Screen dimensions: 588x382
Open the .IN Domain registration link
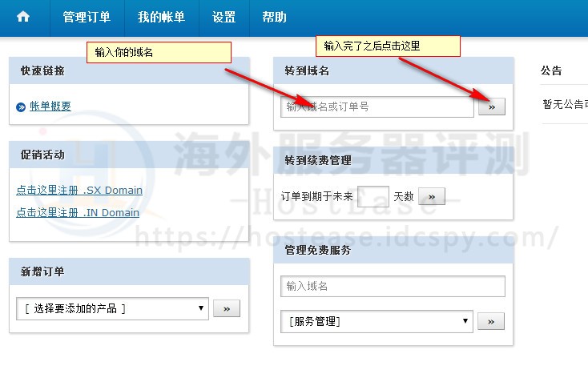(x=78, y=213)
